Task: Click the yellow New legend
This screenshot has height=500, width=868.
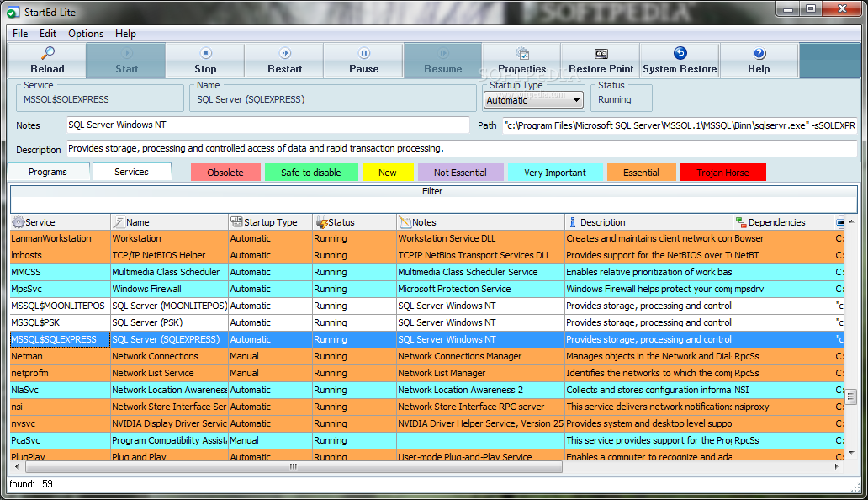Action: (388, 173)
